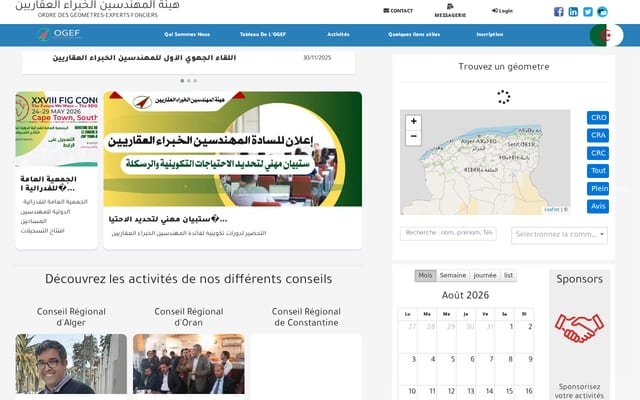Zoom out on the map
This screenshot has width=640, height=400.
tap(413, 137)
